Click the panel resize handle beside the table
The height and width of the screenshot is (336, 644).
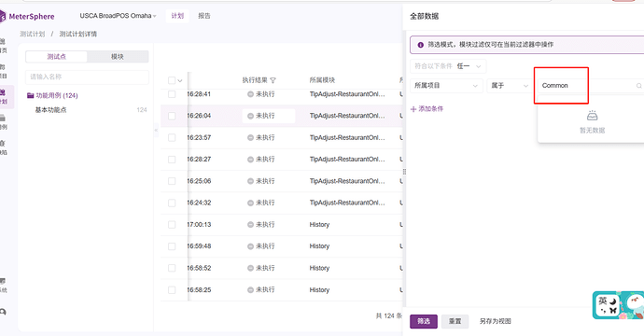coord(404,172)
